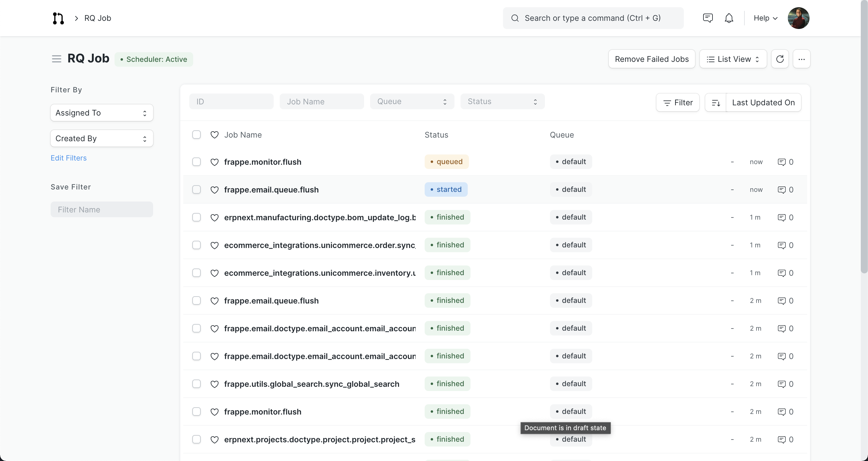Image resolution: width=868 pixels, height=461 pixels.
Task: Like the frappe.utils.global_search.sync_global_search job heart
Action: click(214, 384)
